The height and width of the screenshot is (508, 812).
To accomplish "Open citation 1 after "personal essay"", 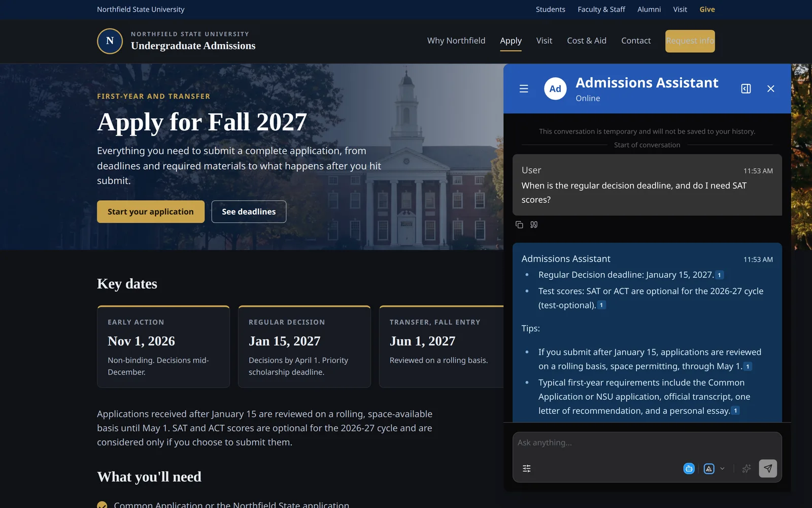I will coord(735,411).
